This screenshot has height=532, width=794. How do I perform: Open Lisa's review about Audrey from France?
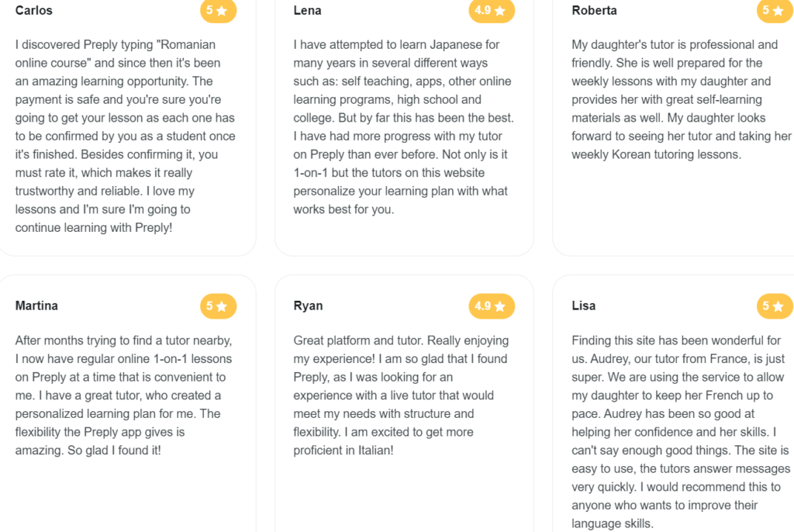pos(681,432)
